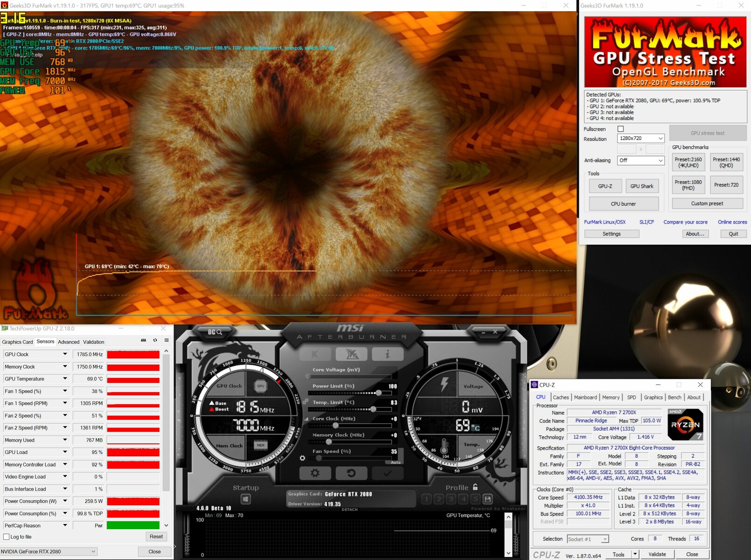Open the GPU-Z hamburger menu icon
This screenshot has height=560, width=751.
(166, 341)
